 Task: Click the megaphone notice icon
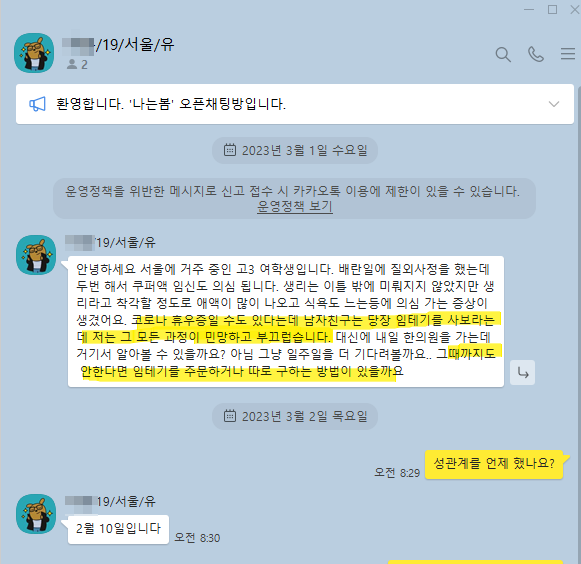(x=37, y=104)
